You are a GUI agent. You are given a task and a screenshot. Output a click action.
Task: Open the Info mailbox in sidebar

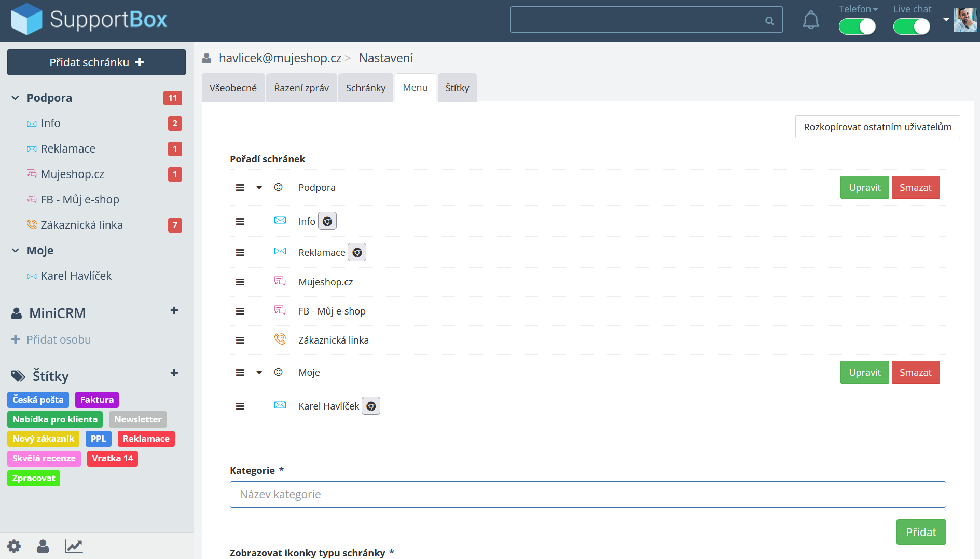pyautogui.click(x=50, y=123)
